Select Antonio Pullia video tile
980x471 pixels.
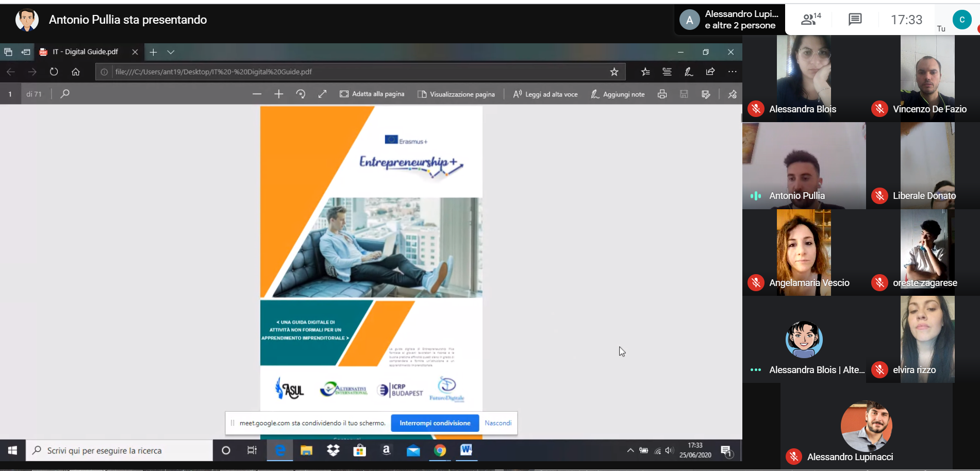pyautogui.click(x=804, y=165)
